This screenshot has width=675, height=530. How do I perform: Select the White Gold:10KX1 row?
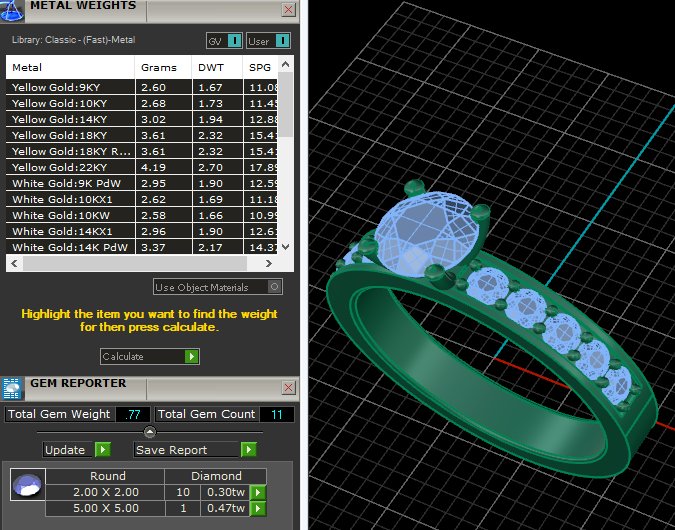[x=142, y=199]
